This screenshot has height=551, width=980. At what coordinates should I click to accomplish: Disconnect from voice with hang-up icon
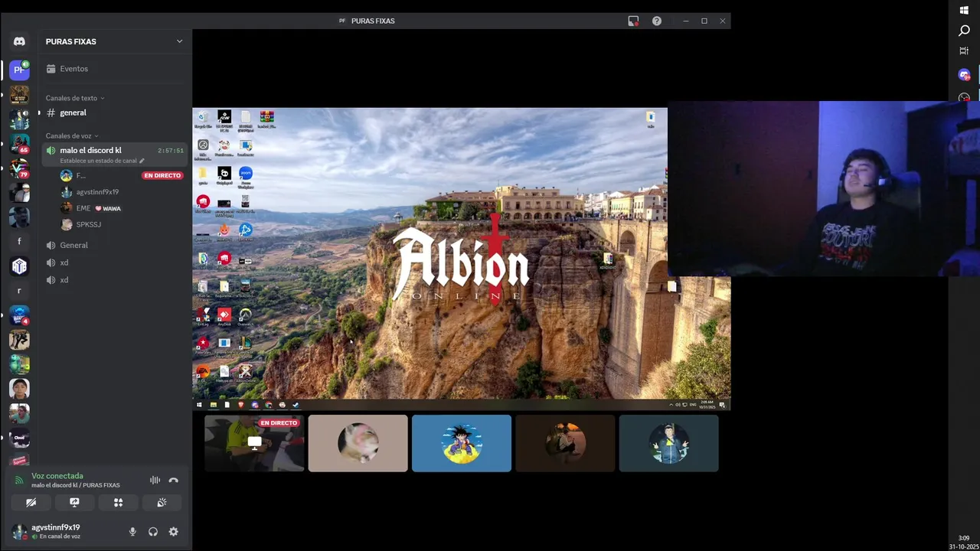coord(174,480)
